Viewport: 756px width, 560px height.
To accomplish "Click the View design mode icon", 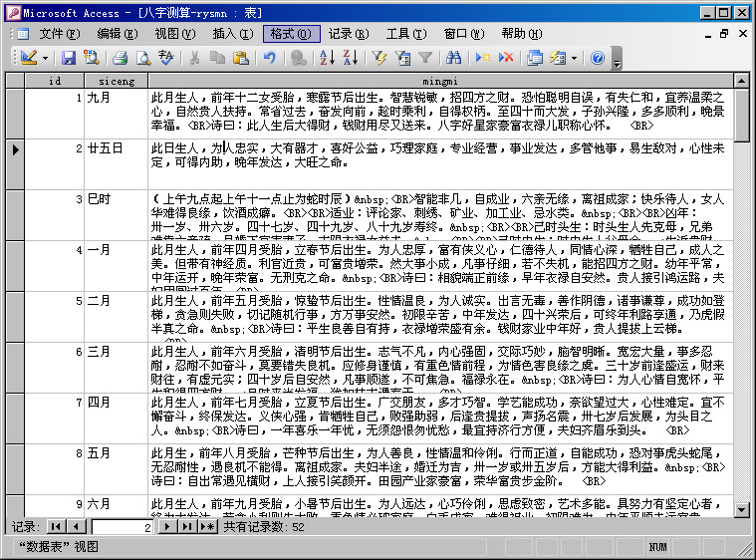I will pyautogui.click(x=29, y=58).
